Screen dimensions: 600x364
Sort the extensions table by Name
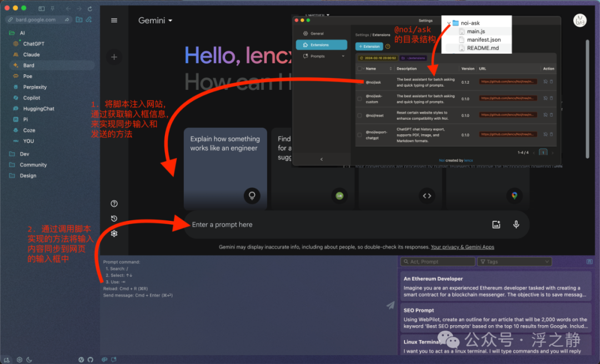(x=391, y=69)
